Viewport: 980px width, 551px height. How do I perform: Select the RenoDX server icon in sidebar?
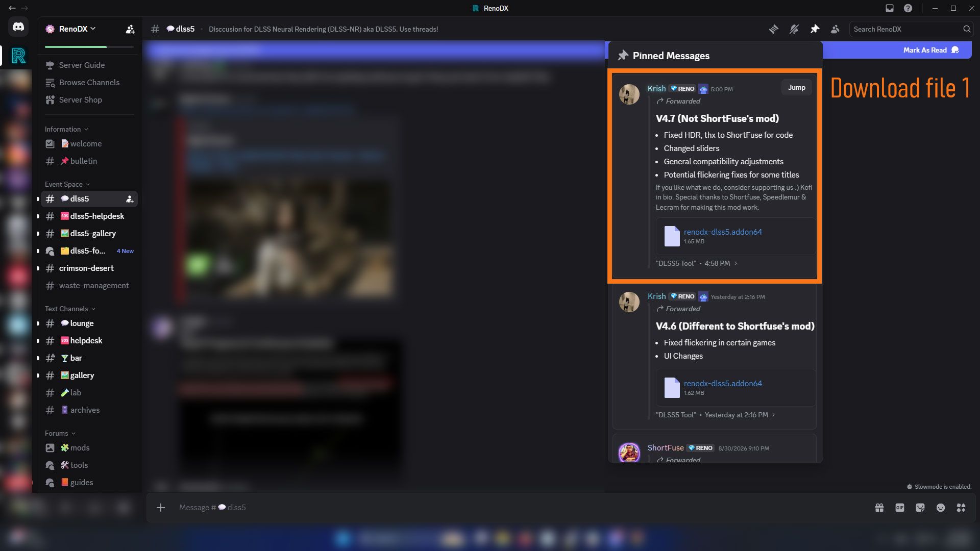click(x=18, y=56)
